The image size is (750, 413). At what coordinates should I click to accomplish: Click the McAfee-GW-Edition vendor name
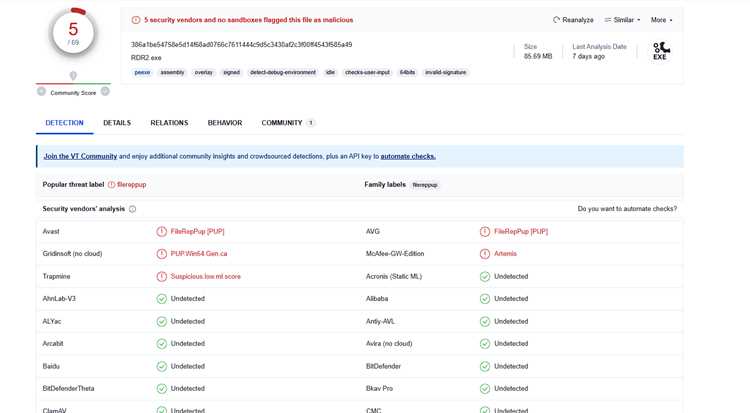395,254
